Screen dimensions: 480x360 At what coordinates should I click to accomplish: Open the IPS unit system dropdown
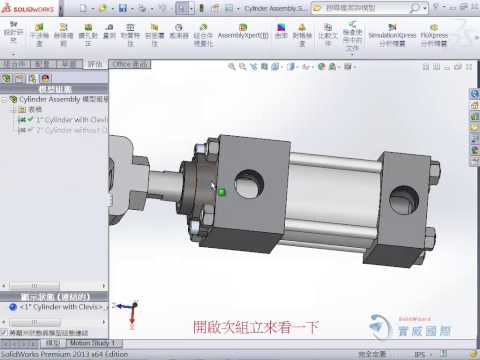430,354
